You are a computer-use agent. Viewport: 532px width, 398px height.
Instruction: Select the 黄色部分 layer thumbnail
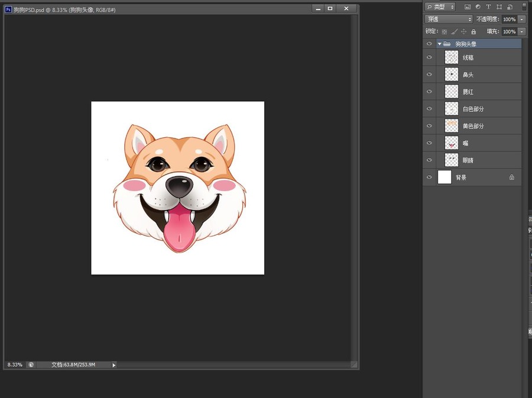(452, 125)
